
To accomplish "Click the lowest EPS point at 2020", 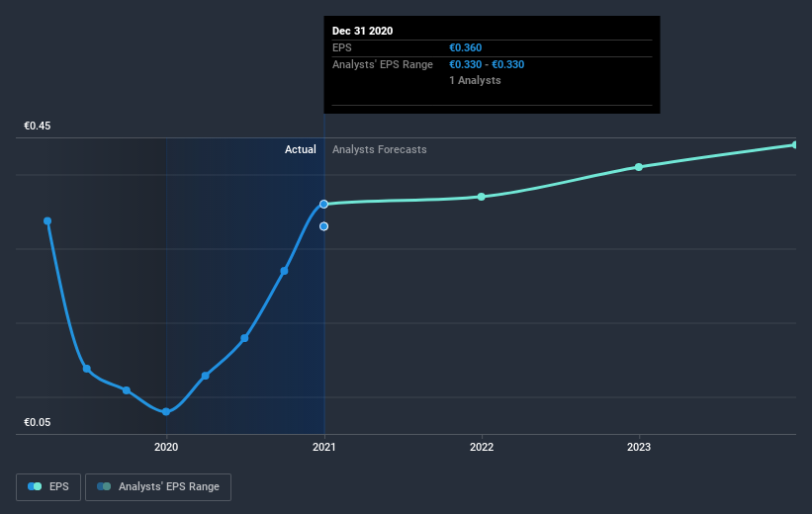I will point(166,412).
